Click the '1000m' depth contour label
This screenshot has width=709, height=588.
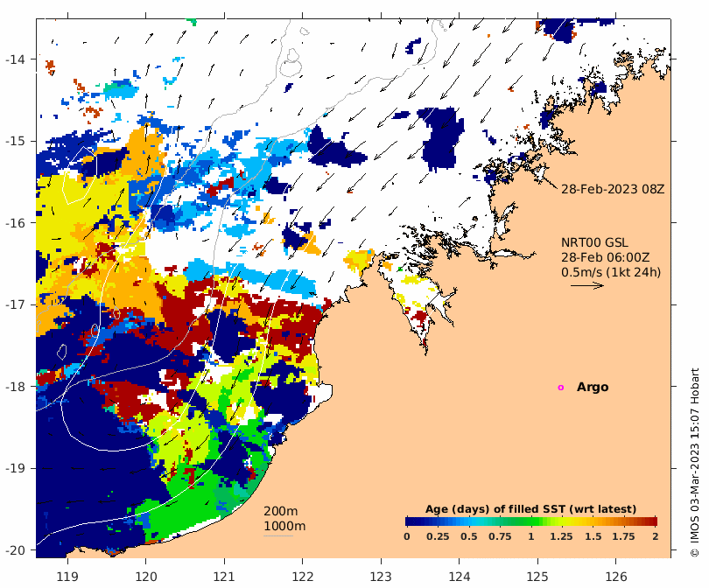(x=284, y=526)
